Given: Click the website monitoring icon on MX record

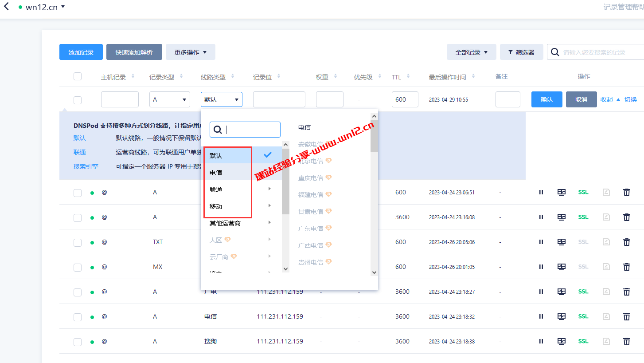Looking at the screenshot, I should click(562, 267).
